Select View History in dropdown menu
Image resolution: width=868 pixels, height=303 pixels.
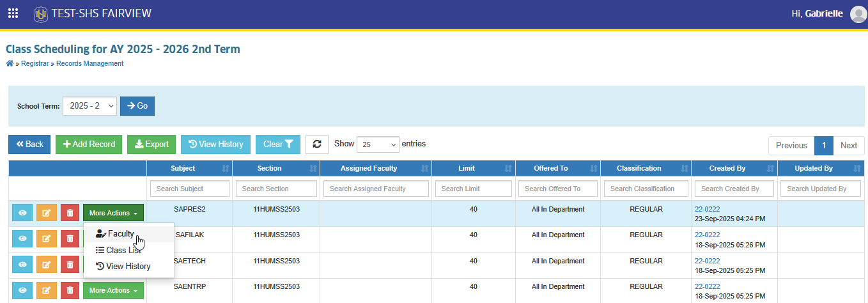point(128,267)
